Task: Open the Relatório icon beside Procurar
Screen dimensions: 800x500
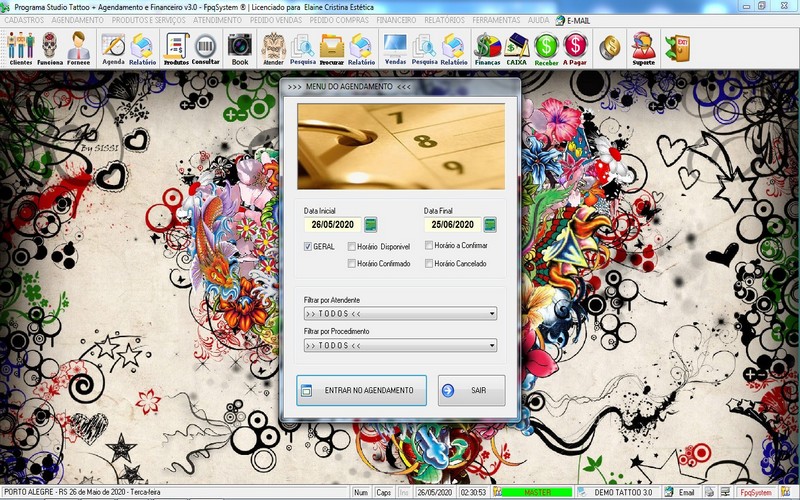Action: click(361, 48)
